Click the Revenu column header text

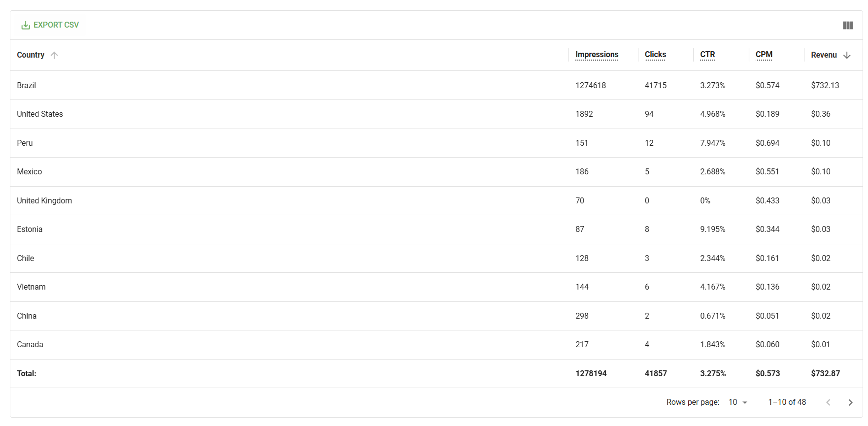tap(824, 55)
